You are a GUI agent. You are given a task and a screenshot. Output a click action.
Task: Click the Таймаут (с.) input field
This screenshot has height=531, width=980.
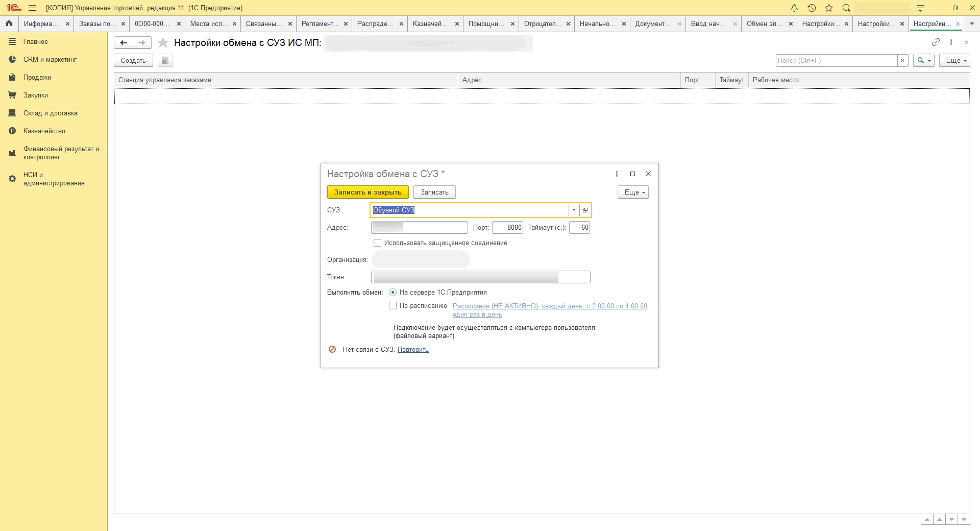pos(579,228)
